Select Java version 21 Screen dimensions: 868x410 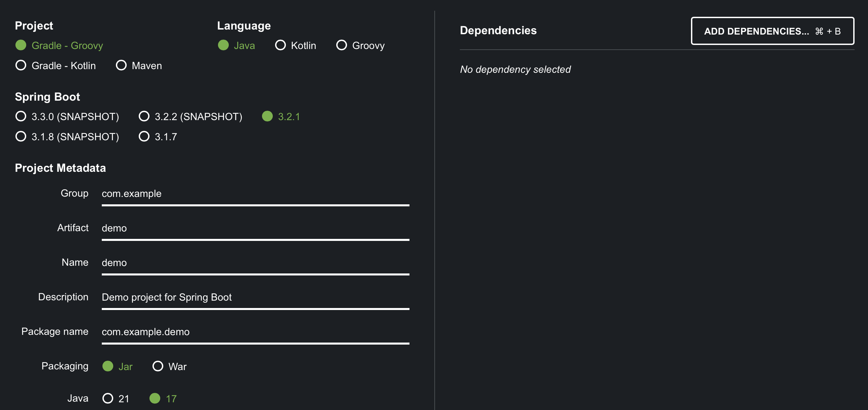(x=116, y=399)
